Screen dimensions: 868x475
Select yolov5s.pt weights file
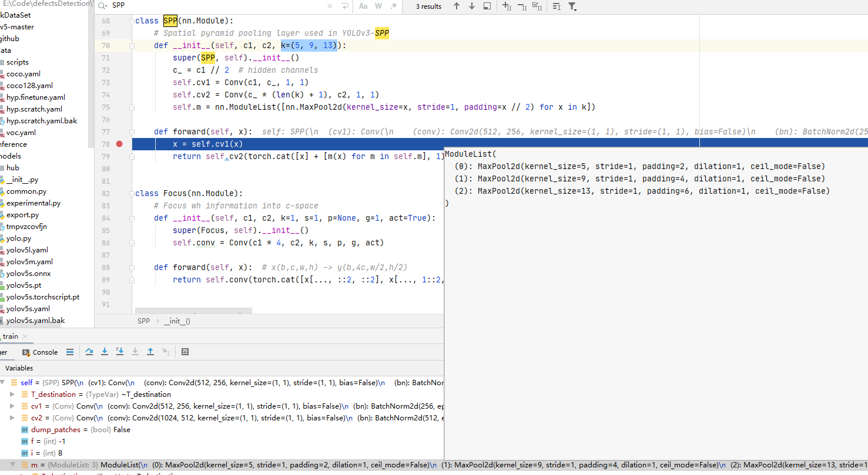tap(24, 285)
